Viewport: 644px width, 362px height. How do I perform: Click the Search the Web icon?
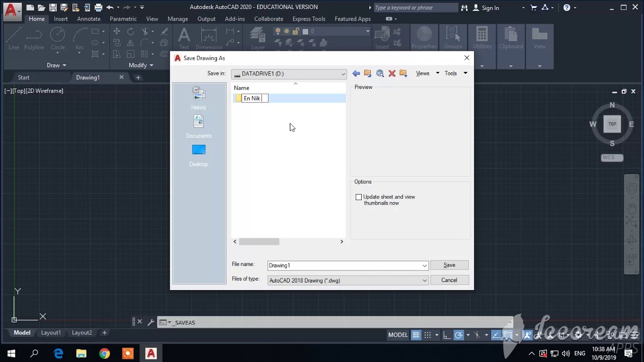[x=380, y=73]
